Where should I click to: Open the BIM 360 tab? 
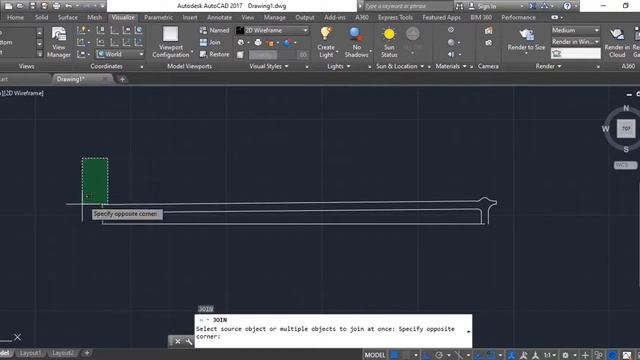pyautogui.click(x=481, y=18)
